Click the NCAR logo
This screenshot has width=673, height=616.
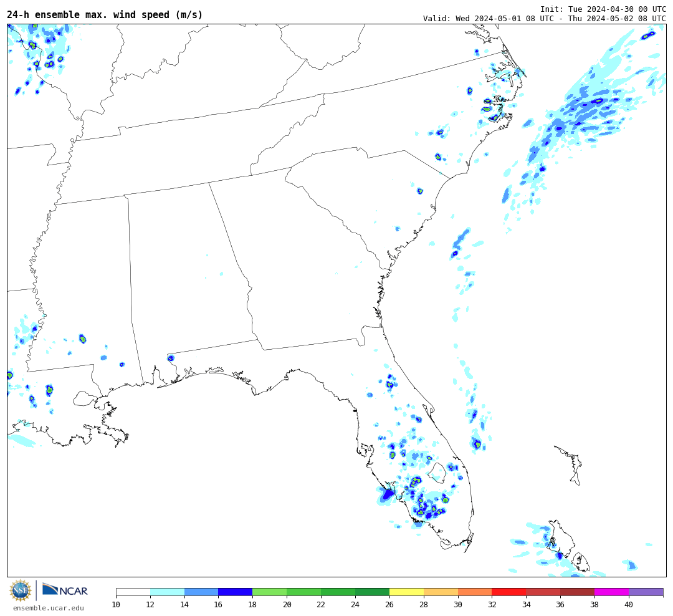coord(65,590)
